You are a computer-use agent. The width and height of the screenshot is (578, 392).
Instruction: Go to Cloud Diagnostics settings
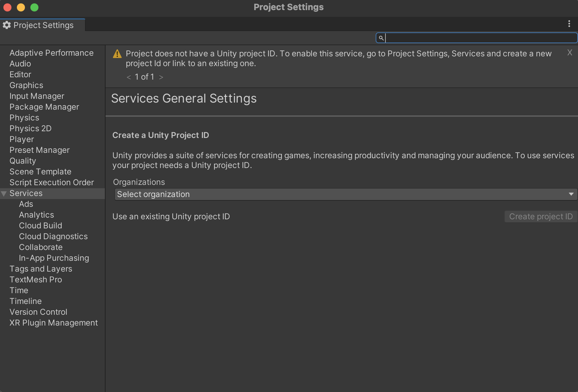click(x=53, y=236)
